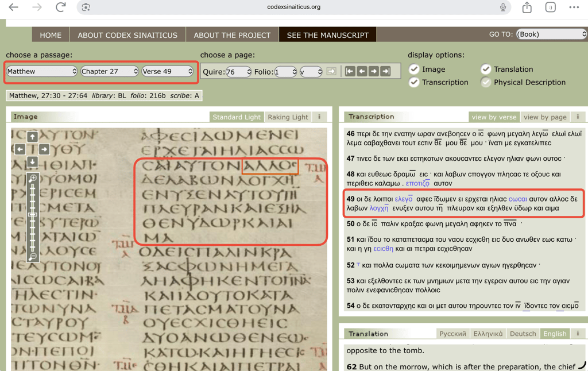Screen dimensions: 588x371
Task: Switch translation to Русский
Action: [452, 334]
